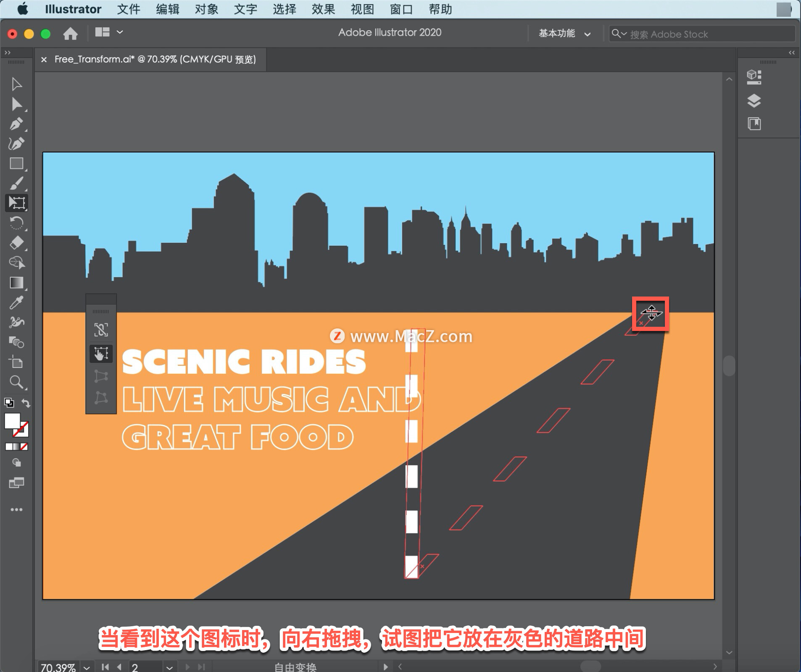This screenshot has height=672, width=801.
Task: Open the 编辑 menu
Action: (x=167, y=9)
